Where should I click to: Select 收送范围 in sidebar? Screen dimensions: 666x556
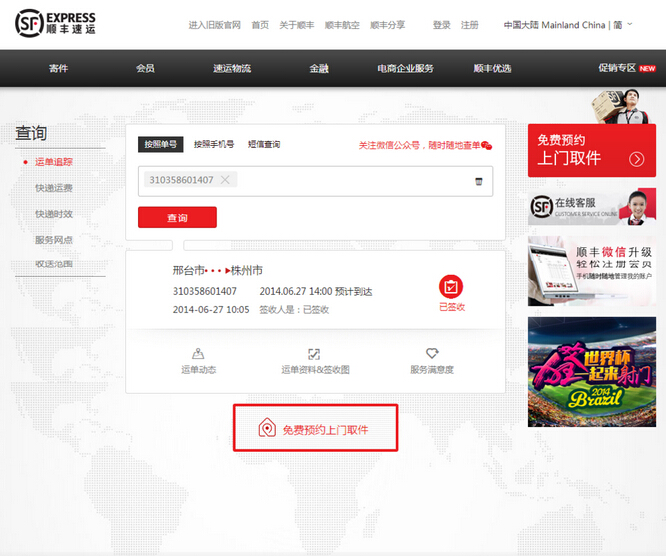point(54,264)
